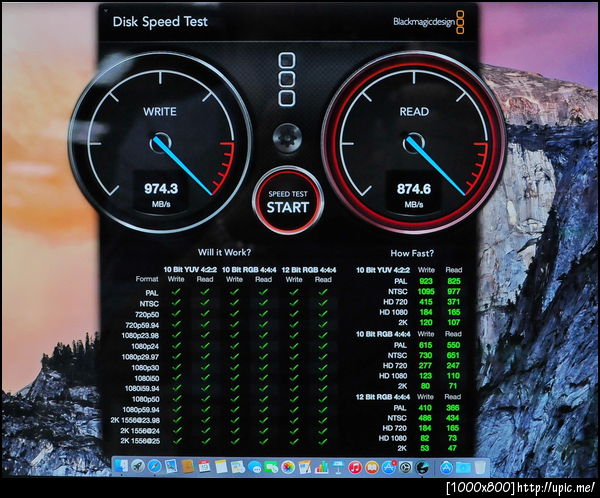
Task: Click the Disk Speed Test dock icon
Action: click(422, 467)
